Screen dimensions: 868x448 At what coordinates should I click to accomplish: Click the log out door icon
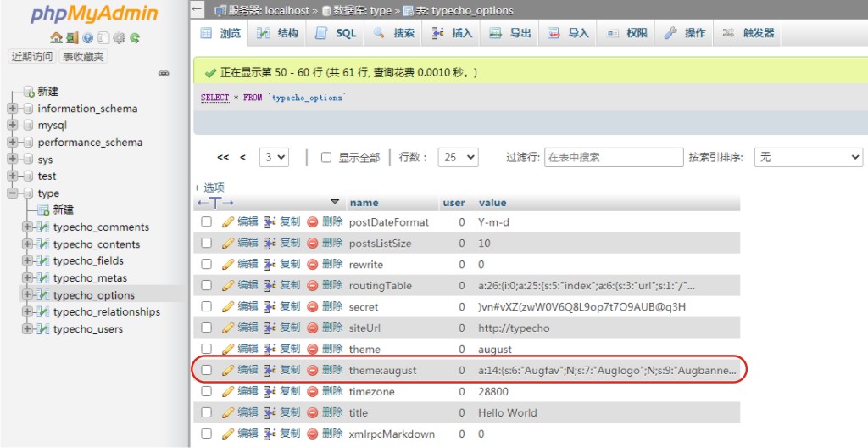(73, 37)
